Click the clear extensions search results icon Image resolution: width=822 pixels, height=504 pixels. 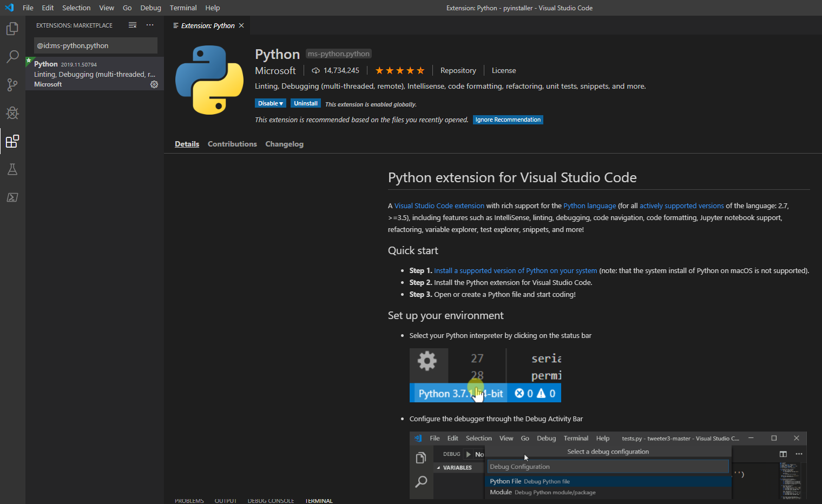[x=133, y=25]
